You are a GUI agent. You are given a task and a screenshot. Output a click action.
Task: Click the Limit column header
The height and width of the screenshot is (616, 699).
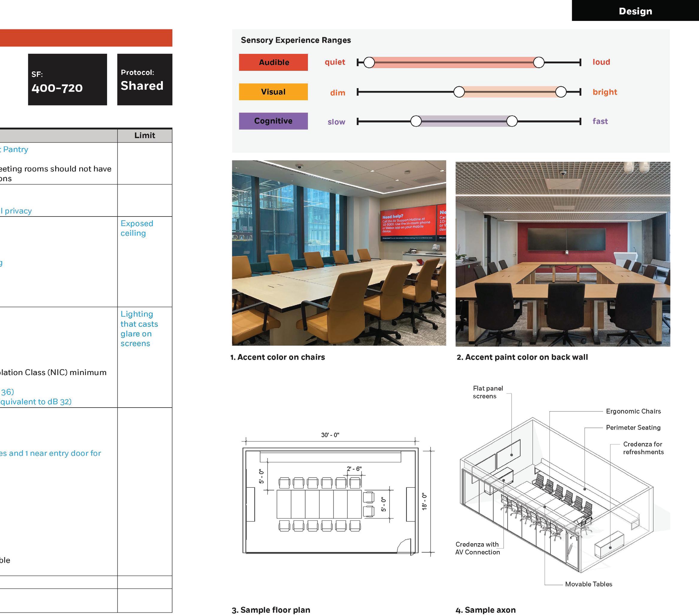[145, 135]
